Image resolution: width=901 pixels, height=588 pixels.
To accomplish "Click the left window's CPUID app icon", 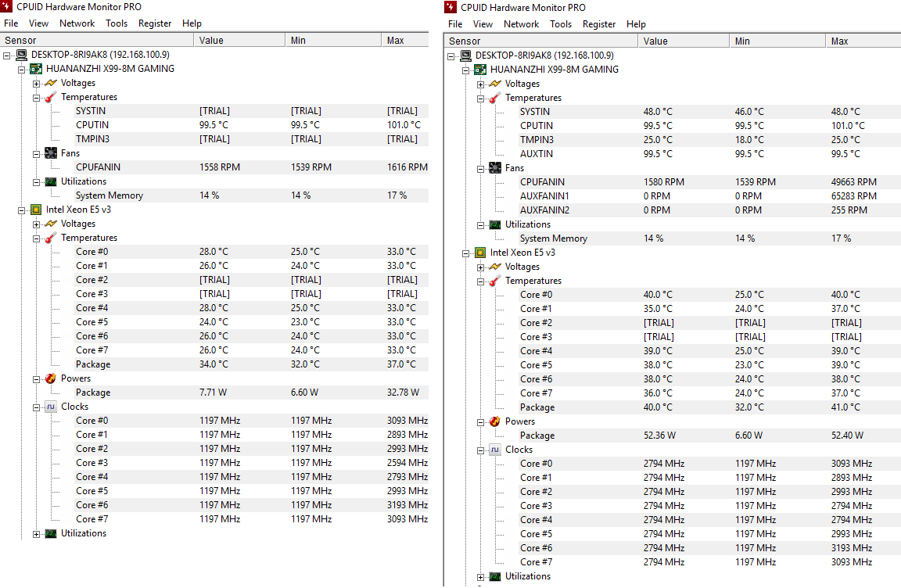I will click(7, 6).
